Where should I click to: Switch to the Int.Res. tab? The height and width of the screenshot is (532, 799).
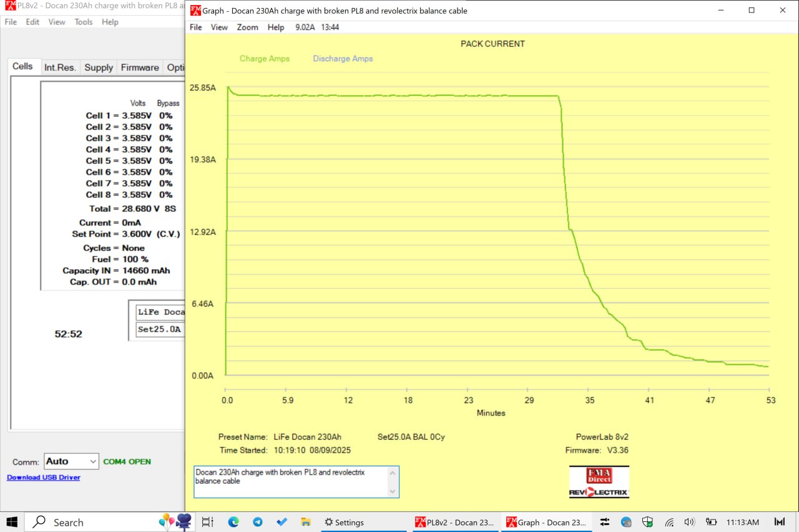click(60, 67)
